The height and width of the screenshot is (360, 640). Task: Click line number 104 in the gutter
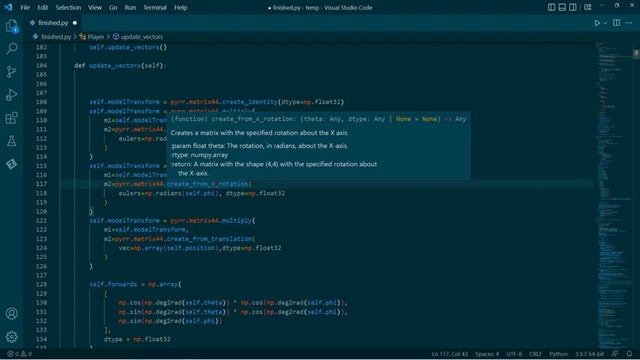coord(41,65)
